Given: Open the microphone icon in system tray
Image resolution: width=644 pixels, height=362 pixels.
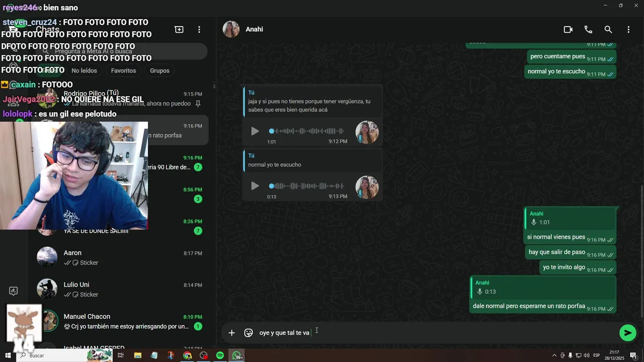Looking at the screenshot, I should 571,355.
